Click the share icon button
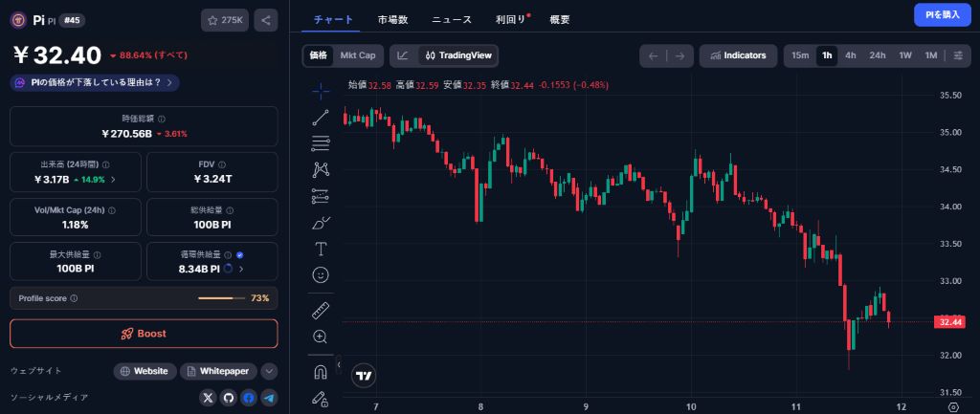The width and height of the screenshot is (980, 414). [x=266, y=20]
